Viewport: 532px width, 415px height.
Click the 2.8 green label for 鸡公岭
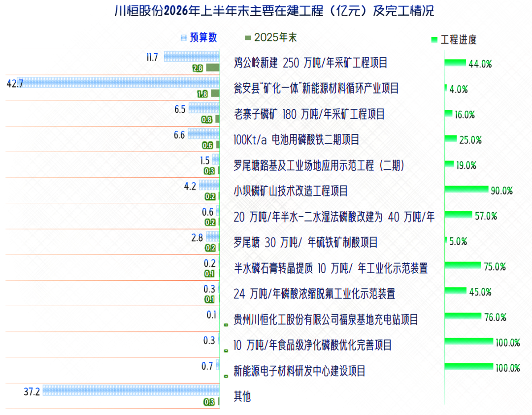coord(198,68)
